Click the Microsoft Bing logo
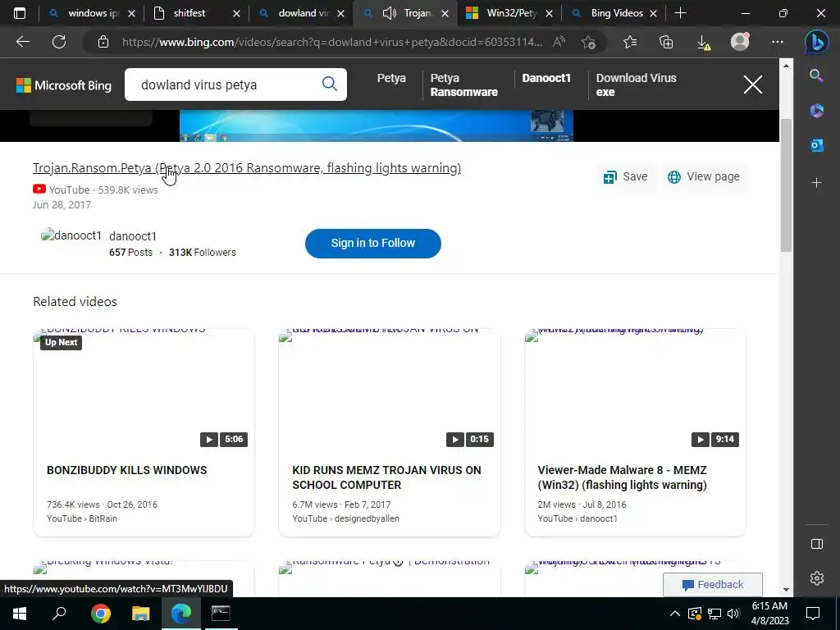 [x=64, y=85]
